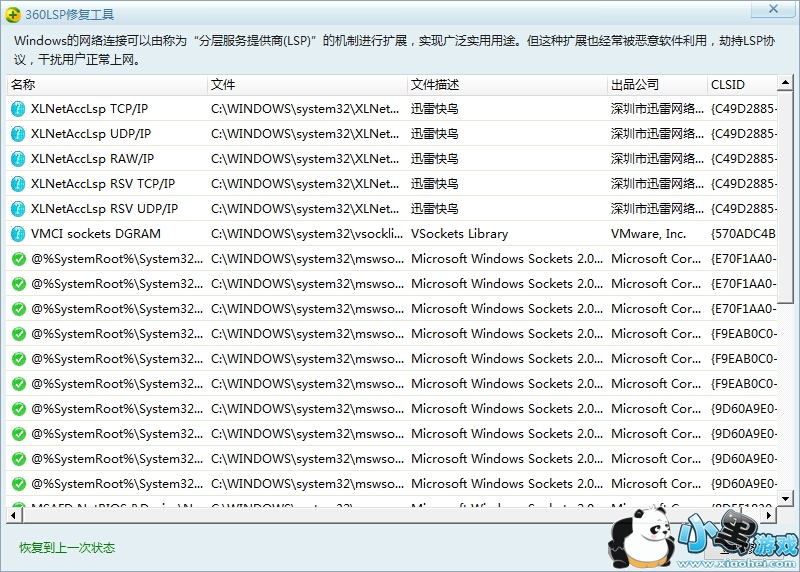Click the 迅雷快鸟 description in the XLNetAccLsp RSV UDP/IP row
Image resolution: width=800 pixels, height=572 pixels.
coord(435,209)
